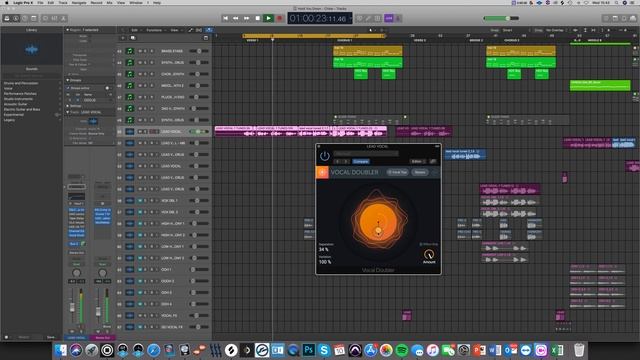Open the Editors (scissors) in the control bar

coord(64,18)
